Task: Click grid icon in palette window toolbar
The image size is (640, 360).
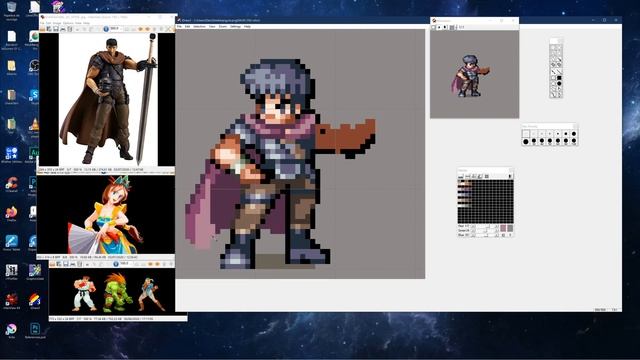Action: pos(487,176)
